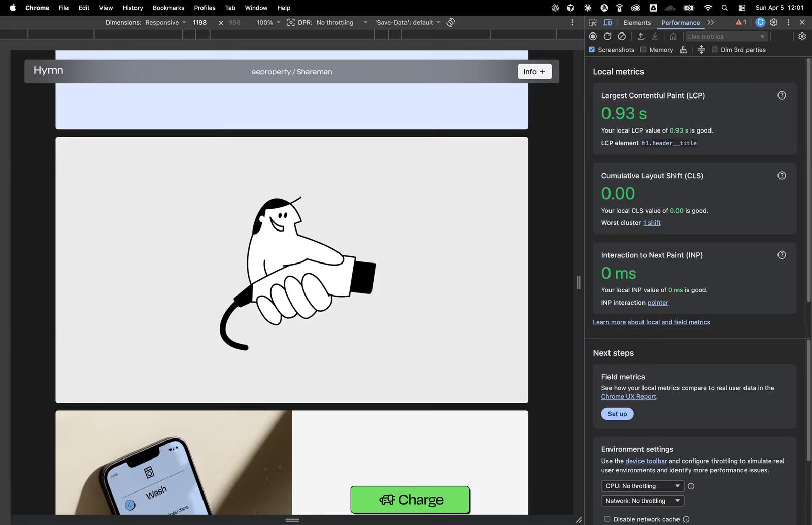This screenshot has width=812, height=525.
Task: Enable the Dim 3rd parties checkbox
Action: click(714, 50)
